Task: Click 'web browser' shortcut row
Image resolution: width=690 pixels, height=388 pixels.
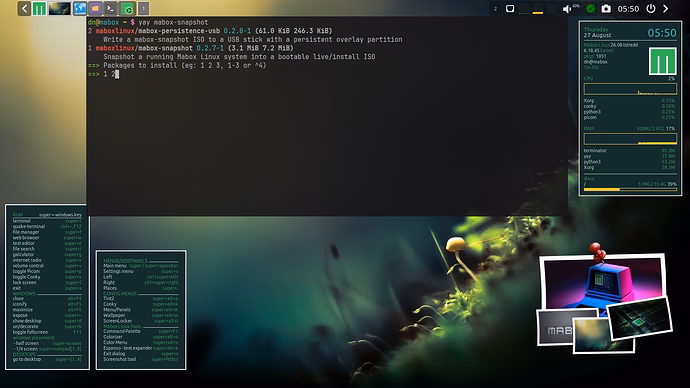Action: click(x=47, y=238)
